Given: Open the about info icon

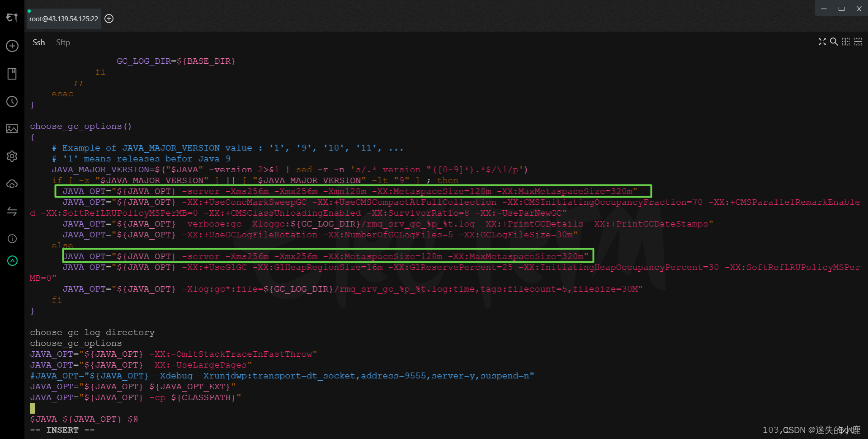Looking at the screenshot, I should click(12, 239).
